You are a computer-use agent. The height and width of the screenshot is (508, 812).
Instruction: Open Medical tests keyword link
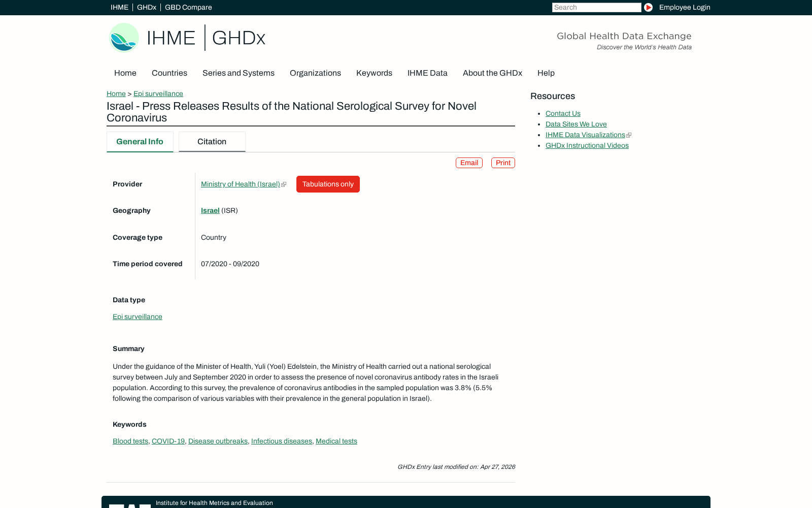pos(336,441)
